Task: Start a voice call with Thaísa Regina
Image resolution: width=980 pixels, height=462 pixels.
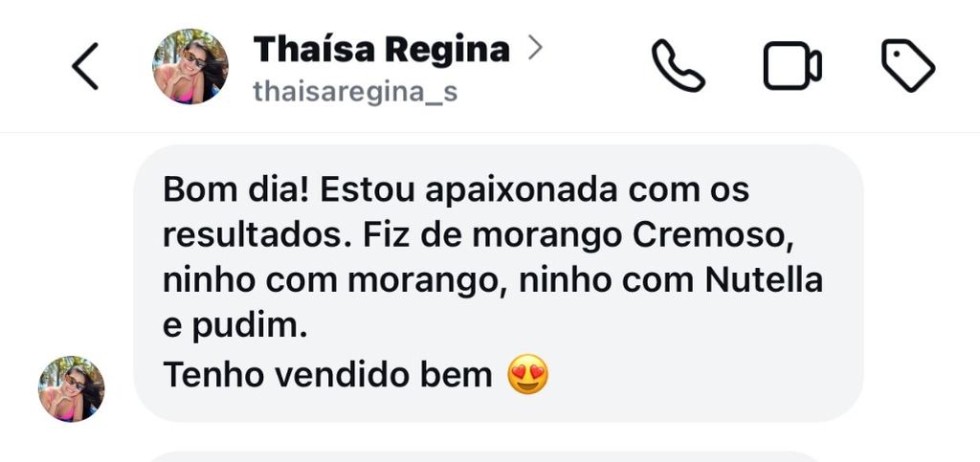Action: click(x=679, y=66)
